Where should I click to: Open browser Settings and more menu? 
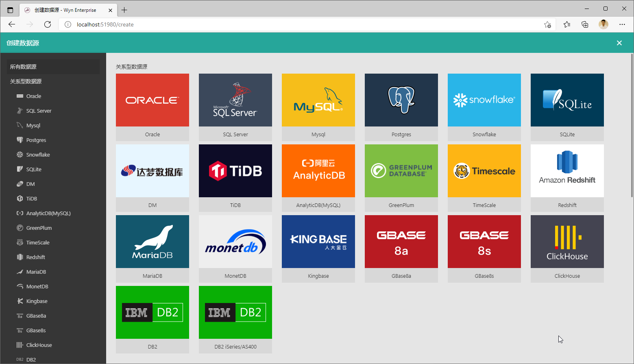[x=622, y=24]
